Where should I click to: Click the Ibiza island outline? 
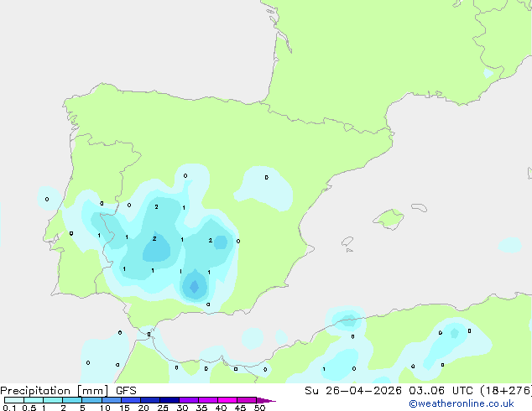coord(347,242)
